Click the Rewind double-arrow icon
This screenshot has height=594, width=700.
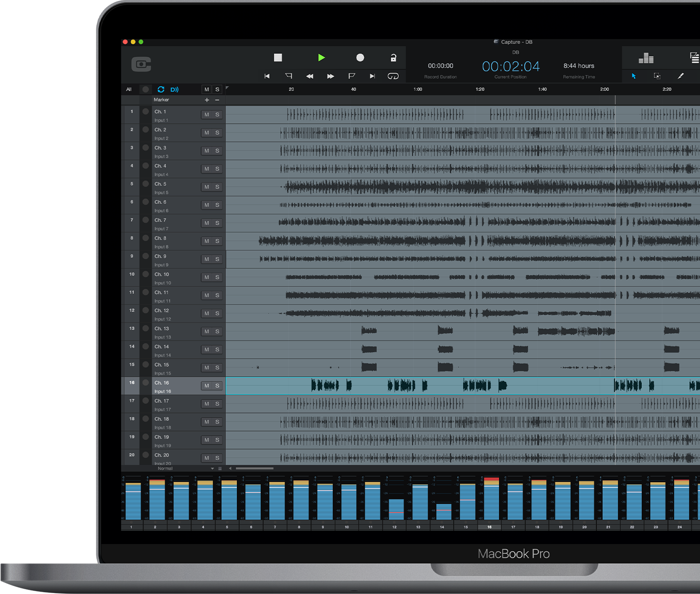310,76
